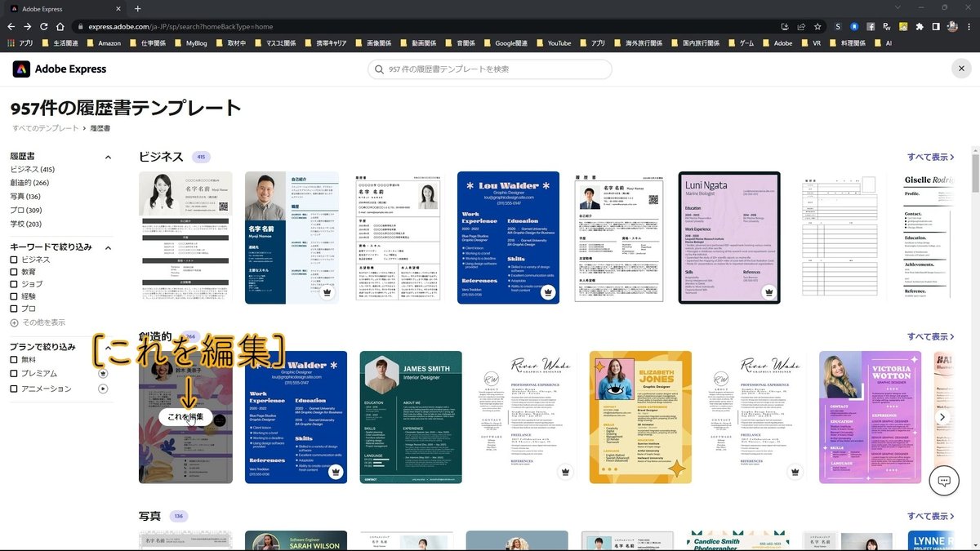Screen dimensions: 980x551
Task: Click the crown on Luni Ngata template
Action: point(768,292)
